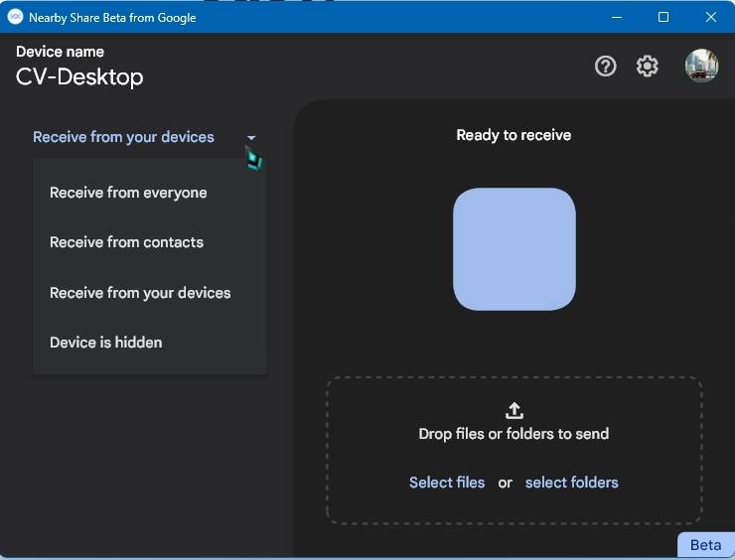This screenshot has height=560, width=735.
Task: Close the Nearby Share window
Action: point(710,17)
